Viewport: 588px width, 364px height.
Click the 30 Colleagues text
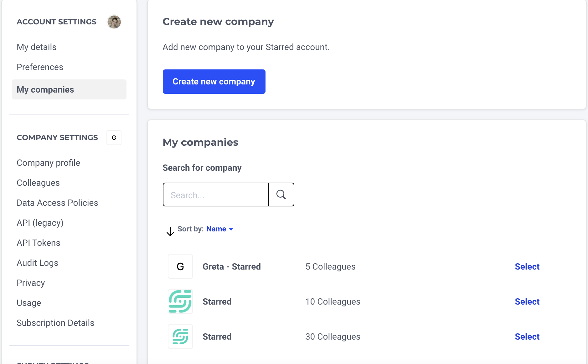tap(333, 336)
